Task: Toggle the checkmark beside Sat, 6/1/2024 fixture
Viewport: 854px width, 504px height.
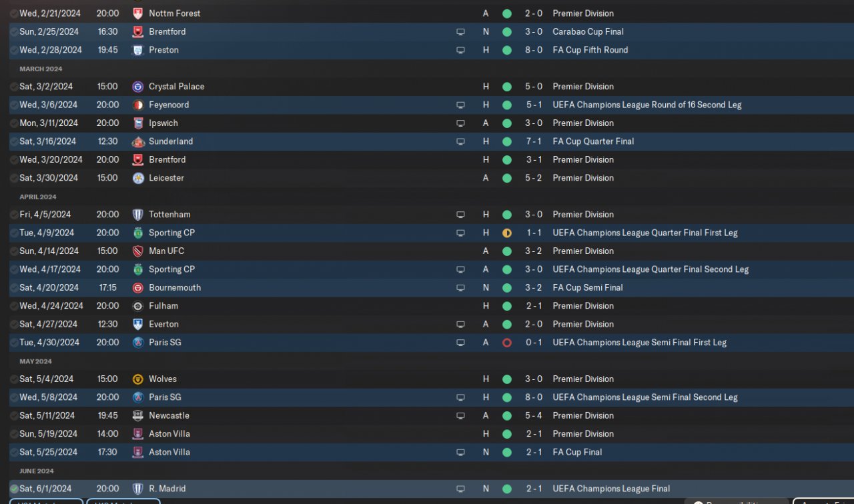Action: point(14,489)
